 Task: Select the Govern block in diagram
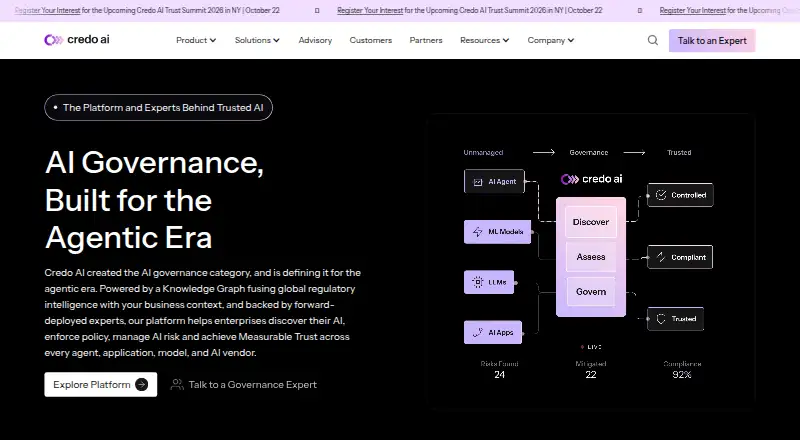[591, 292]
